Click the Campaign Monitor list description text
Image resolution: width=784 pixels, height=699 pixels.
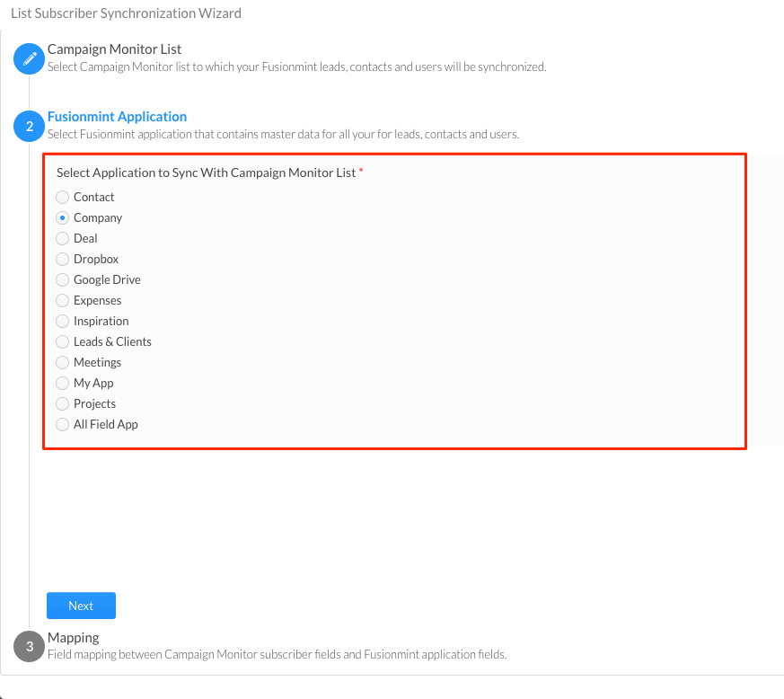click(297, 67)
